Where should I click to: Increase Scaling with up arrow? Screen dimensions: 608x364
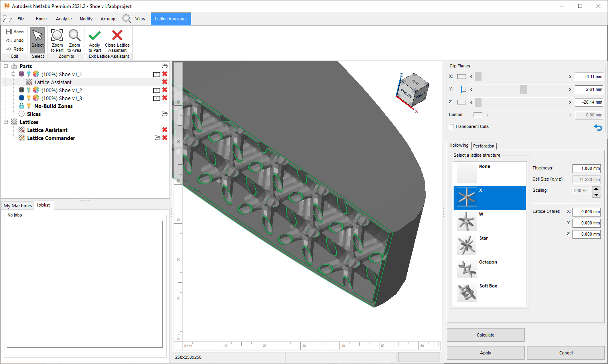pyautogui.click(x=596, y=189)
